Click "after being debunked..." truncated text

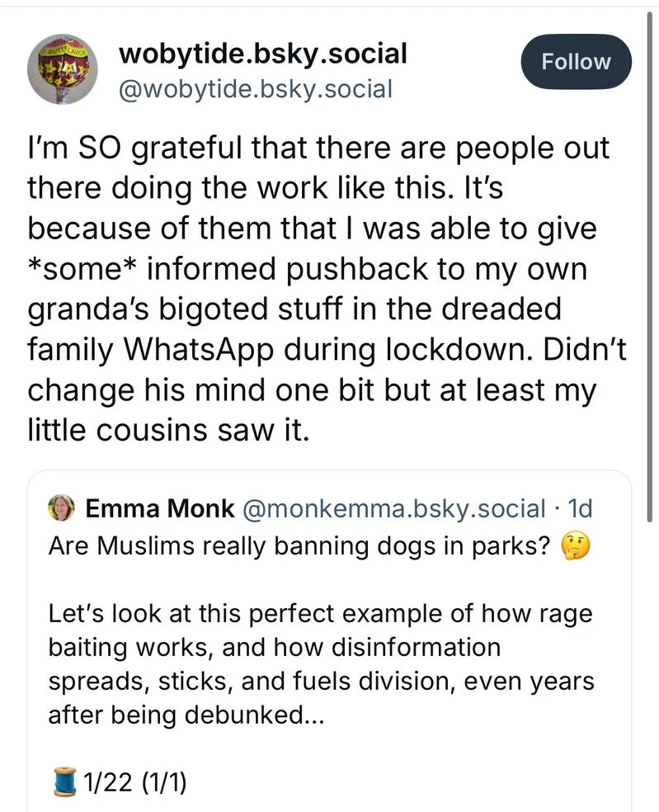tap(186, 714)
